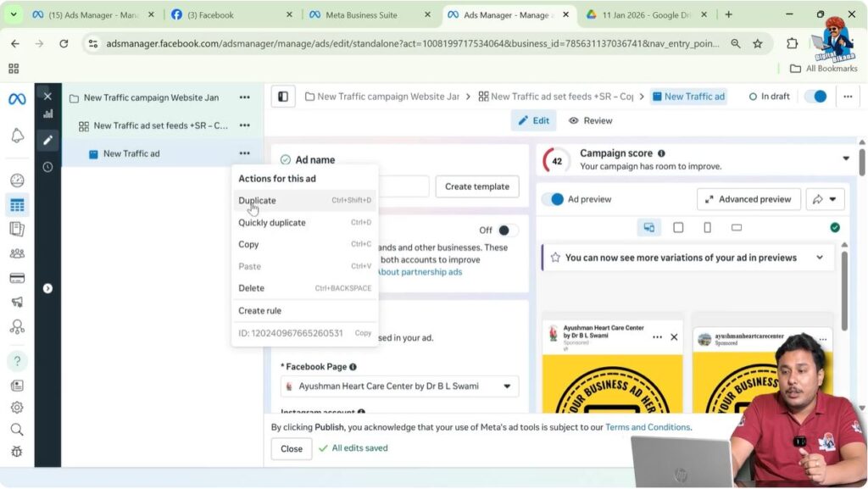Viewport: 868px width, 489px height.
Task: Expand the Campaign score section
Action: [x=845, y=158]
